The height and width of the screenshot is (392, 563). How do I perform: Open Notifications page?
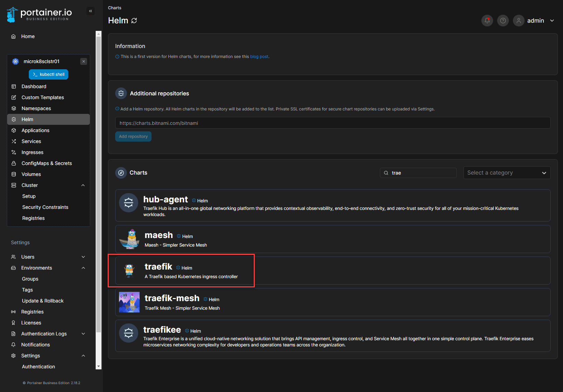[x=36, y=345]
